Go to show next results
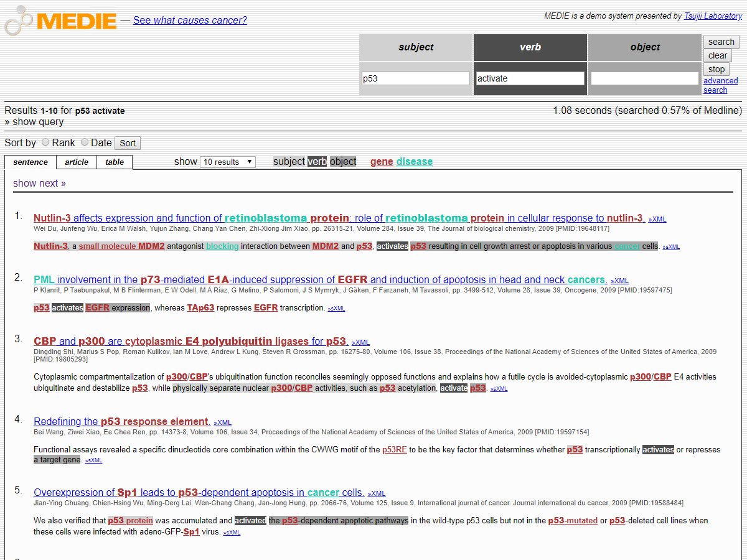Screen dimensions: 747x560 (x=39, y=183)
